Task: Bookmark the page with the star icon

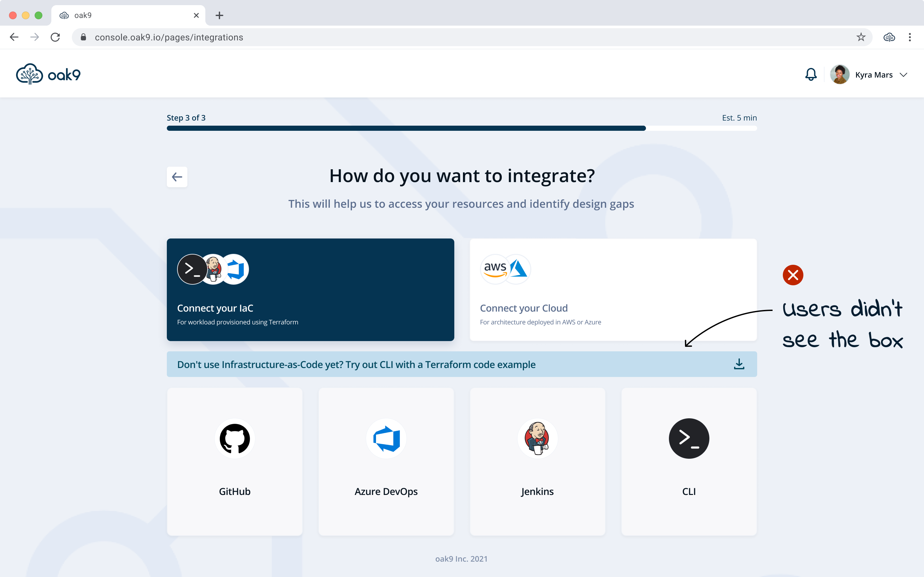Action: pyautogui.click(x=860, y=37)
